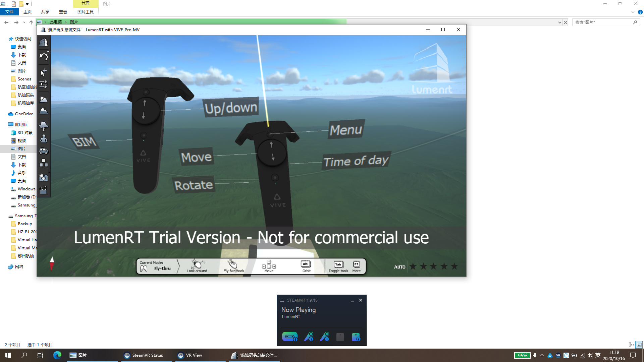The width and height of the screenshot is (644, 362).
Task: Click the first SteamVR controller status icon
Action: 309,337
